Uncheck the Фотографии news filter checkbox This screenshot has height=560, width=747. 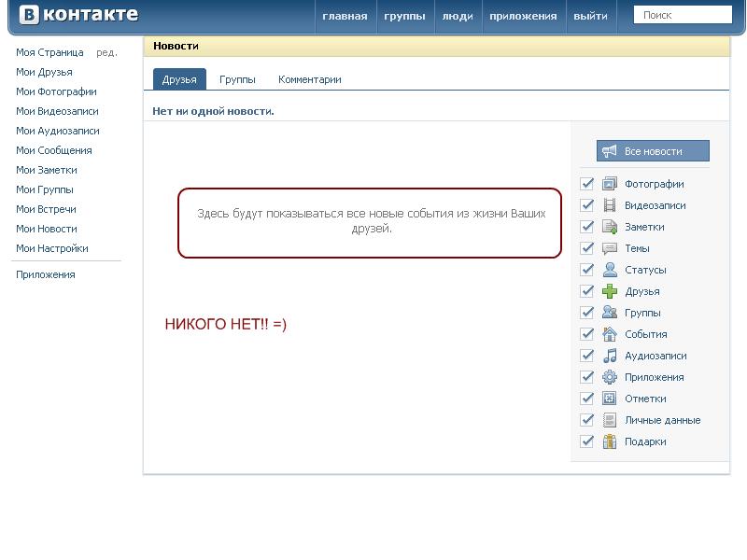pyautogui.click(x=587, y=184)
